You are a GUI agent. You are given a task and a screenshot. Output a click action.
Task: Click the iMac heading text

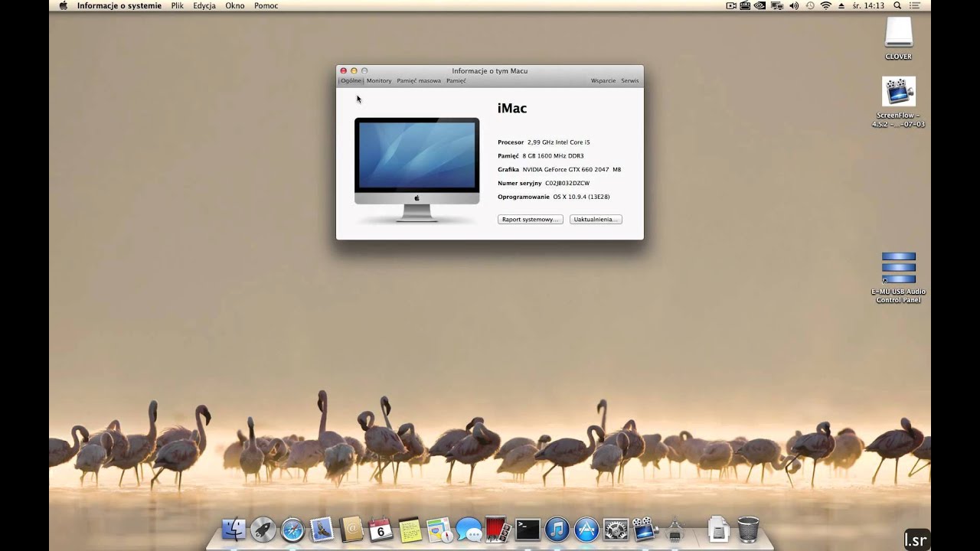tap(512, 109)
